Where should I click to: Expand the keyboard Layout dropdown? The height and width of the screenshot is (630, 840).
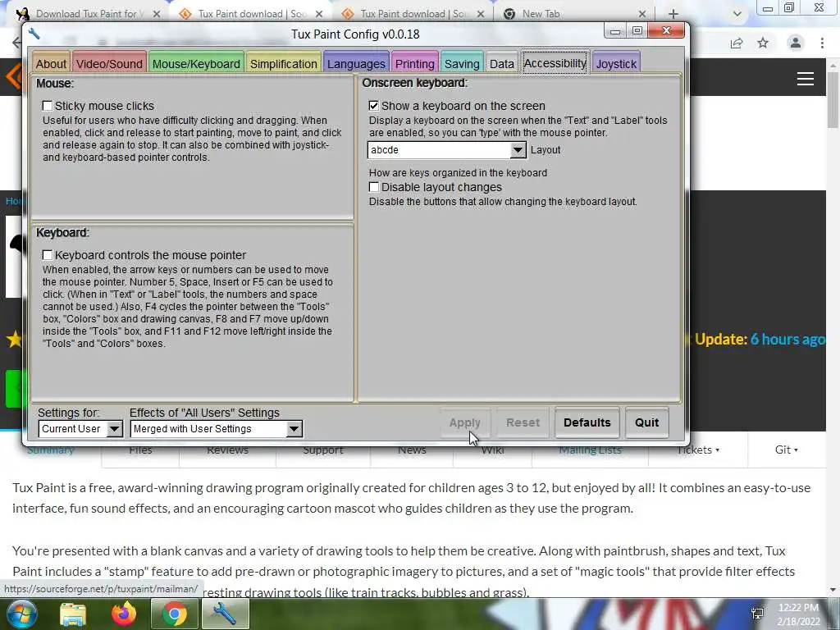pos(518,150)
